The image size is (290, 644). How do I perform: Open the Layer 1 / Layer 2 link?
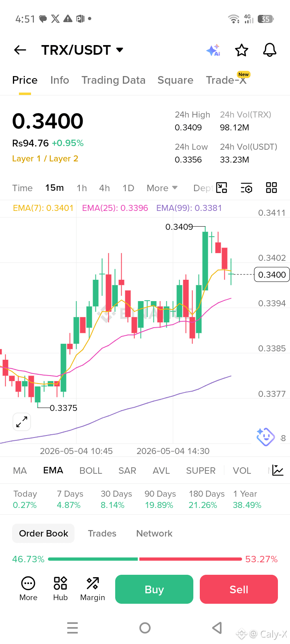tap(45, 159)
